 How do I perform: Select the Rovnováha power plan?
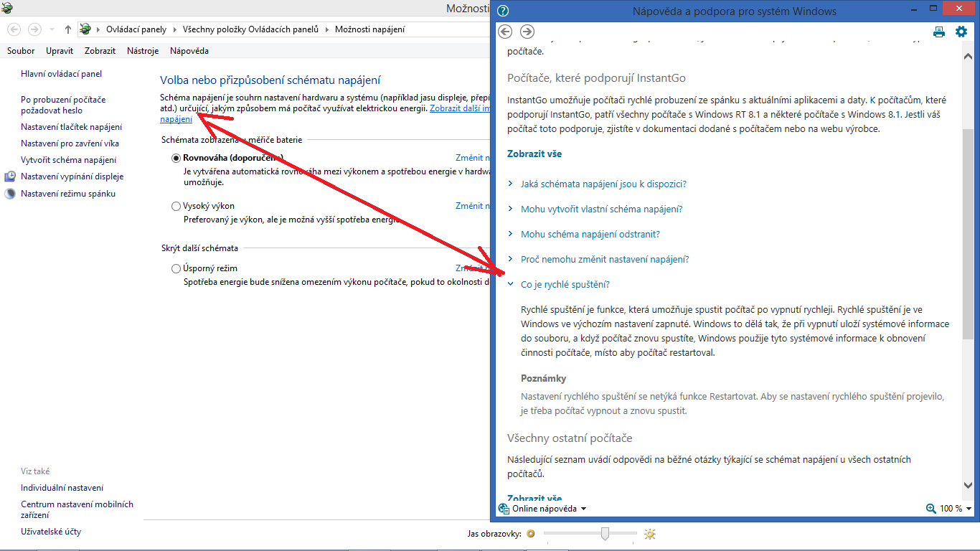[176, 158]
